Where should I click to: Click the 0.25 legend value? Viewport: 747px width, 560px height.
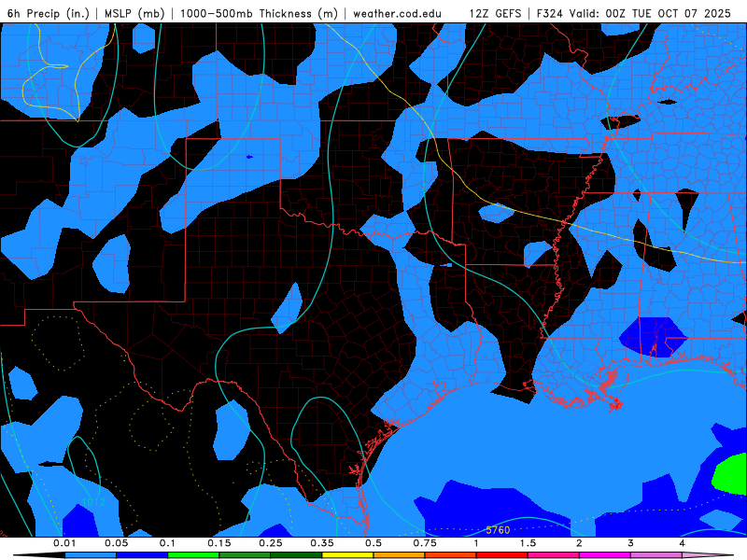tap(271, 543)
